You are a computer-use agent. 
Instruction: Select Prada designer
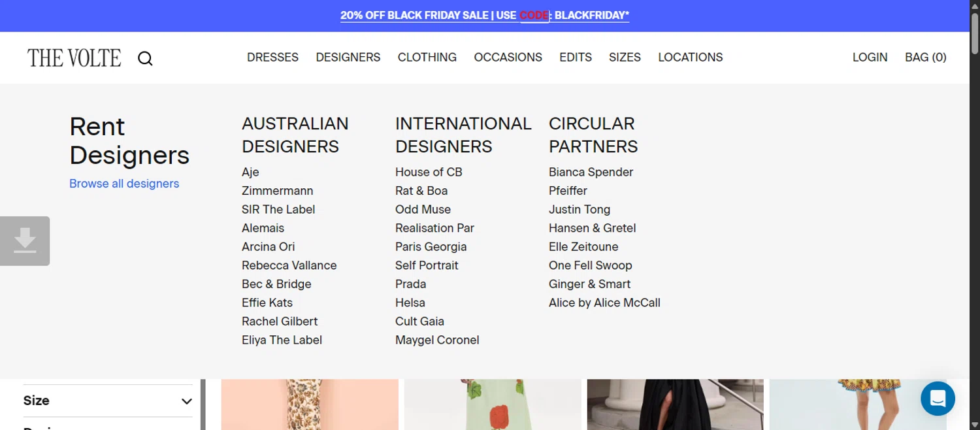[410, 284]
